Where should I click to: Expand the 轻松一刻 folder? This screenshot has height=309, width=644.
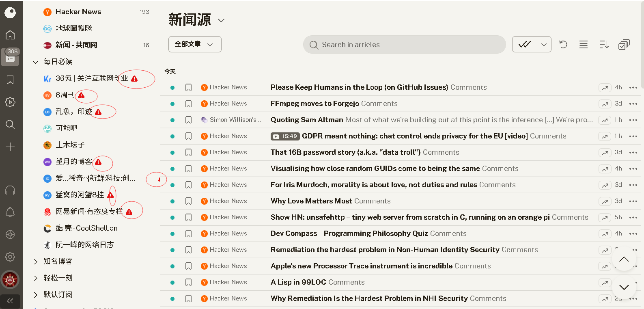click(x=36, y=278)
